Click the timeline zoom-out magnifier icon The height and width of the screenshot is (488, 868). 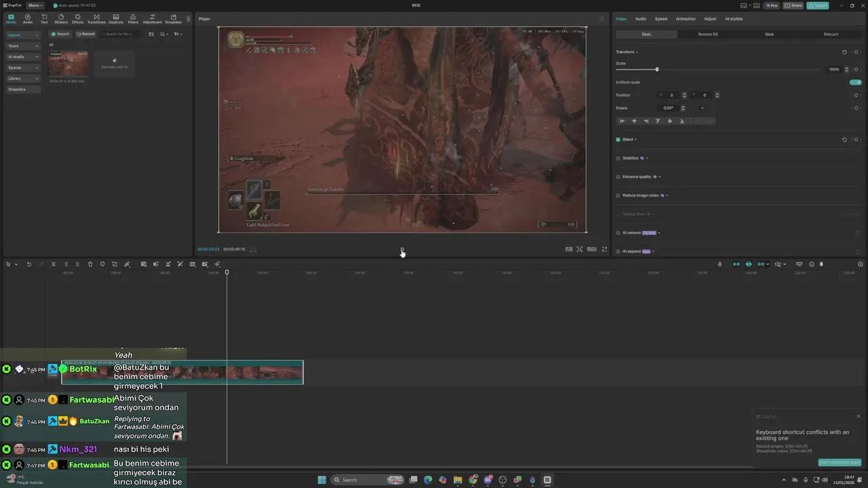tap(812, 264)
